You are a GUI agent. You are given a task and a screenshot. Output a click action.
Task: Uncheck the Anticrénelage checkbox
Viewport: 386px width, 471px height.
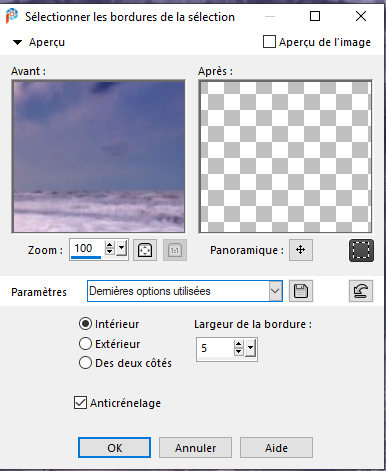tap(80, 403)
